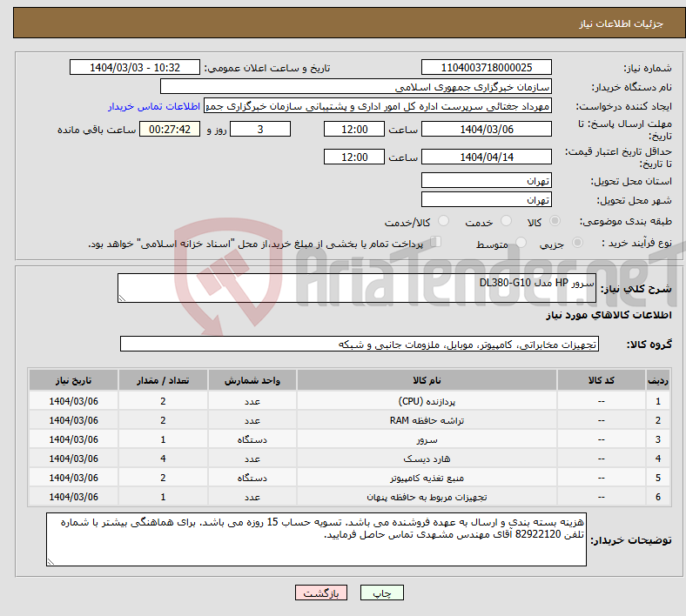Image resolution: width=686 pixels, height=616 pixels.
Task: Click the resize grip of the description box
Action: [122, 298]
